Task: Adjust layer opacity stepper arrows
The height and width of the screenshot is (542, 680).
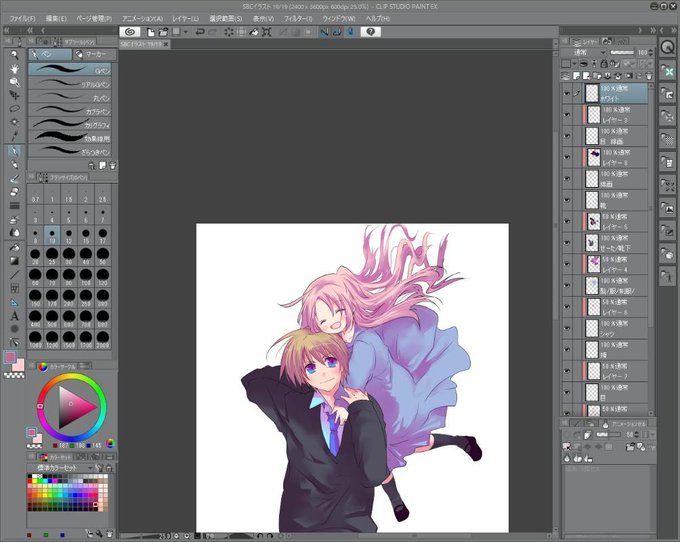Action: tap(651, 52)
